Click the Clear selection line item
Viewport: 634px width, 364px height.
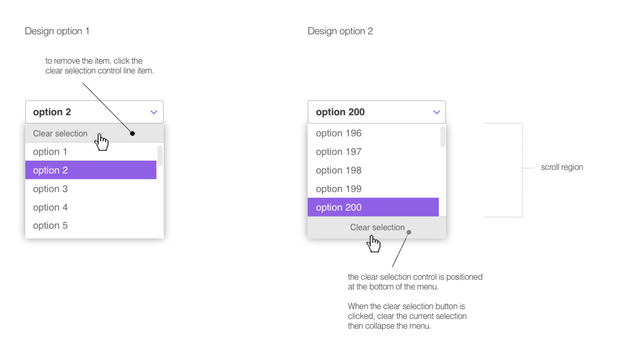pyautogui.click(x=60, y=133)
